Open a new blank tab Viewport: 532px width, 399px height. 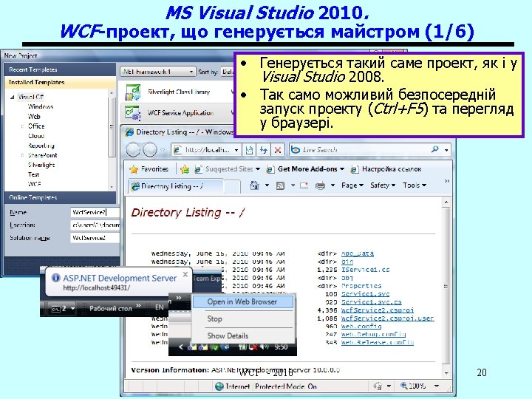coord(232,186)
